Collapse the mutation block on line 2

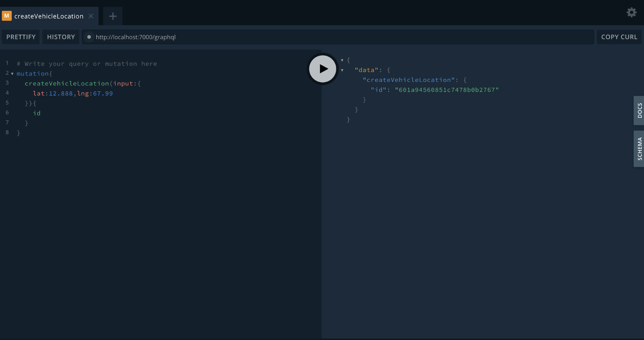pos(12,73)
